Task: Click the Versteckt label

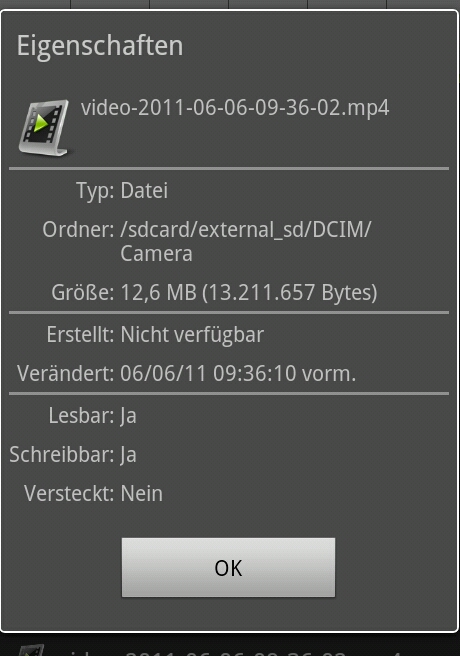Action: coord(69,494)
